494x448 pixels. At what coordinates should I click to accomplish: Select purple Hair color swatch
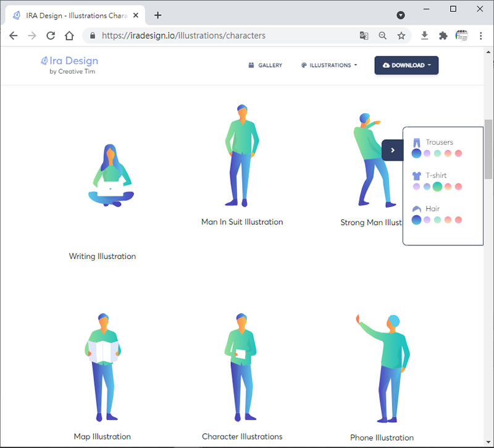427,220
